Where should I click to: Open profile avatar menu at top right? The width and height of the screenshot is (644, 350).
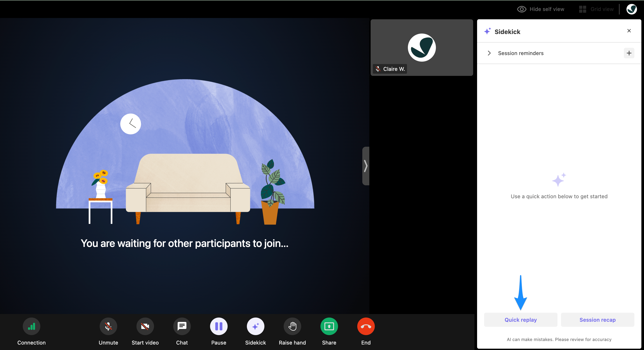click(x=632, y=9)
